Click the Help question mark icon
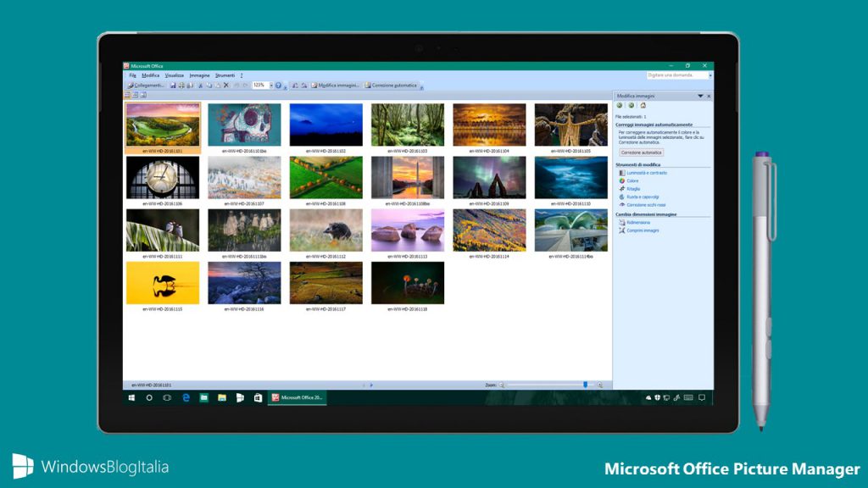This screenshot has height=488, width=868. [x=280, y=86]
